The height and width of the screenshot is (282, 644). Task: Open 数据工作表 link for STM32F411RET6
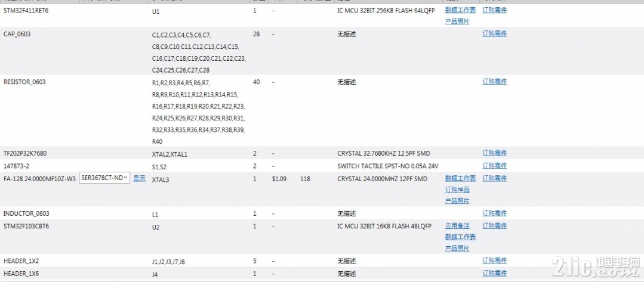(x=460, y=10)
